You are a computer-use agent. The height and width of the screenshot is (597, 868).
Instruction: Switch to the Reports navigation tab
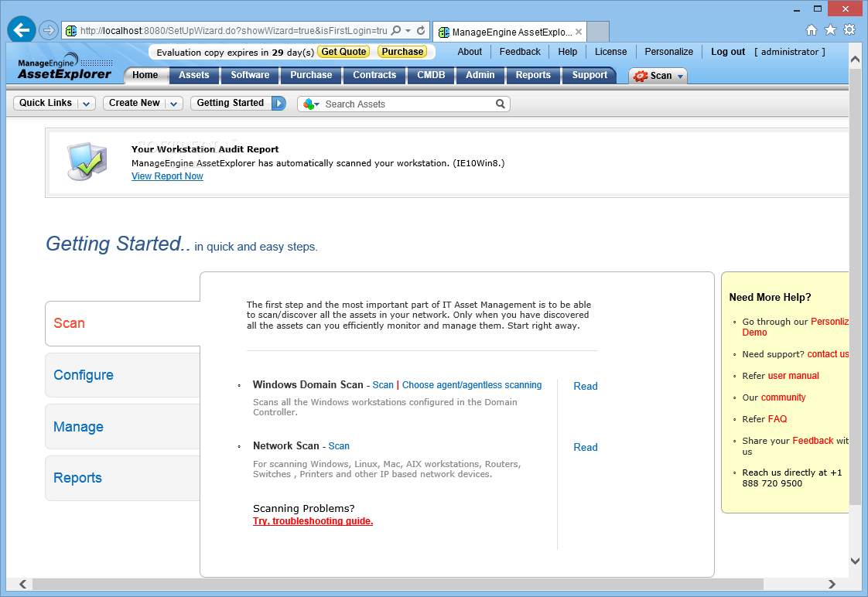(533, 75)
